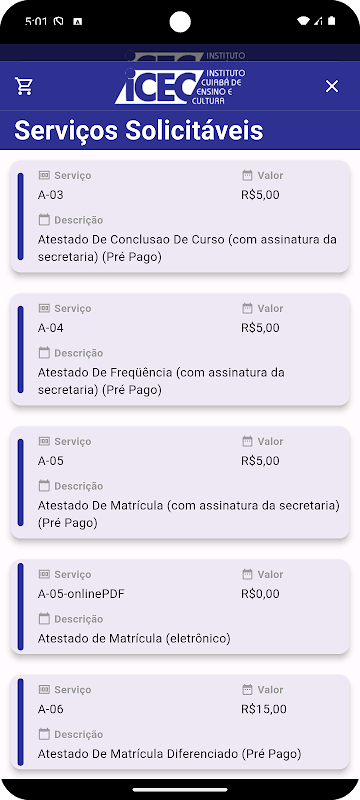Screen dimensions: 360x800
Task: Click the R$15,00 value on A-06
Action: (x=264, y=709)
